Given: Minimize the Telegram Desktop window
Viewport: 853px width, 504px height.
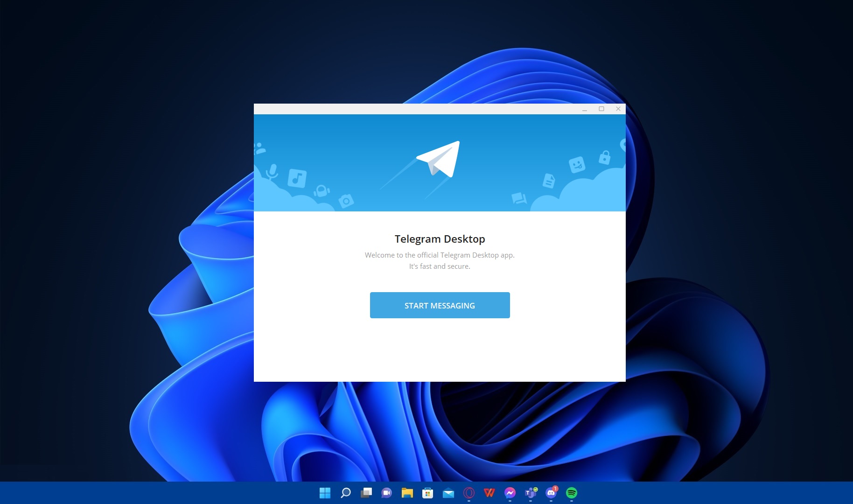Looking at the screenshot, I should coord(585,109).
